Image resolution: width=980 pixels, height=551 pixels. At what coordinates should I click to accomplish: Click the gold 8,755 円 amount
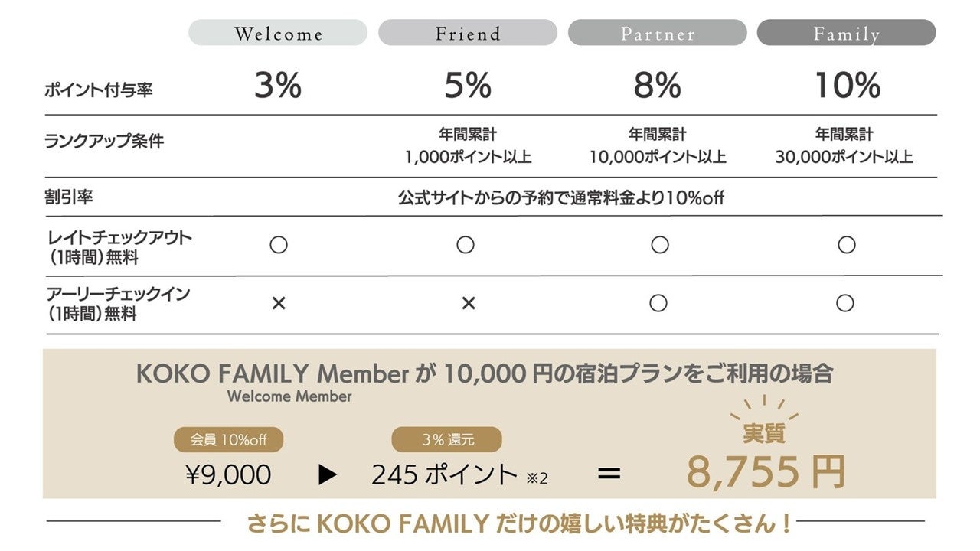(765, 471)
